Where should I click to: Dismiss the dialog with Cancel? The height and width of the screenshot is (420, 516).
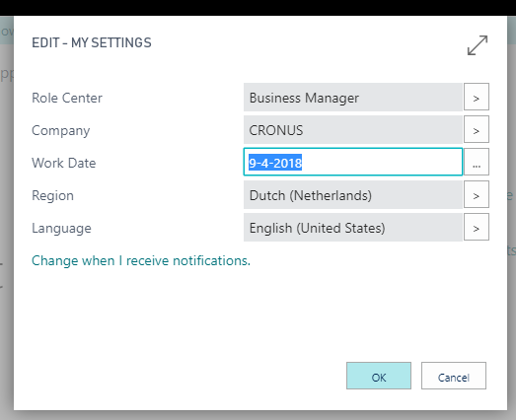(x=454, y=376)
